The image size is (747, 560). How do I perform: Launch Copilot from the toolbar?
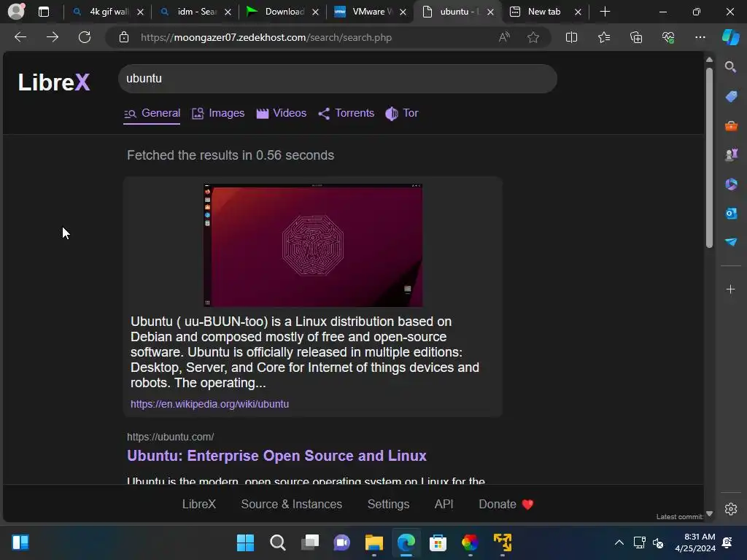(x=731, y=37)
